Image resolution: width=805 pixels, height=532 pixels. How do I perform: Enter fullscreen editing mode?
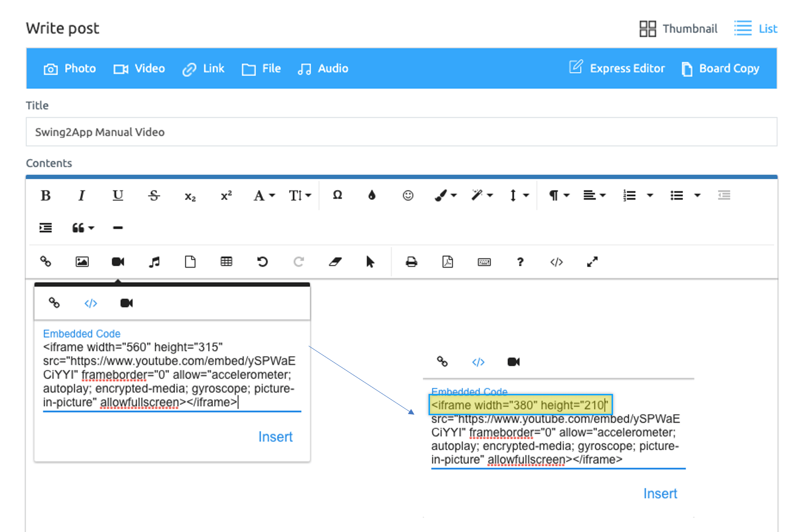tap(592, 262)
